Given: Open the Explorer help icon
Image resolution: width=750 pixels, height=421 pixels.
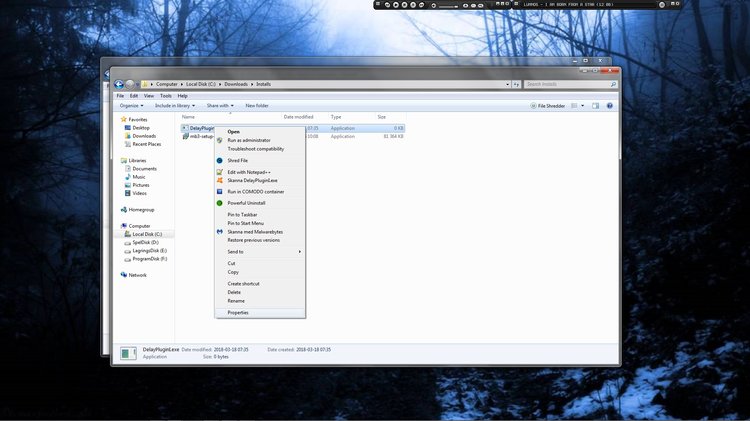Looking at the screenshot, I should 609,106.
